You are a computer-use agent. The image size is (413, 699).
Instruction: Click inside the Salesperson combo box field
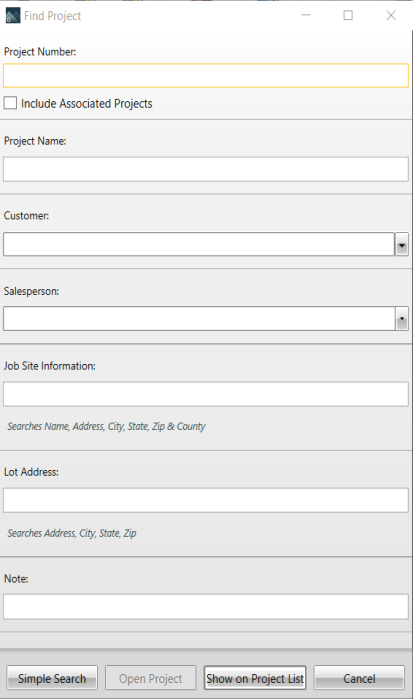tap(199, 319)
